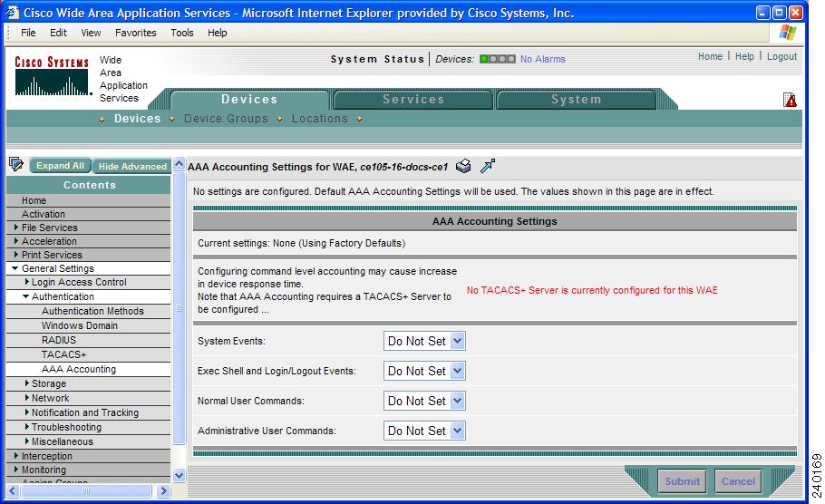Screen dimensions: 825x504
Task: Click the Cisco Systems logo
Action: click(52, 76)
